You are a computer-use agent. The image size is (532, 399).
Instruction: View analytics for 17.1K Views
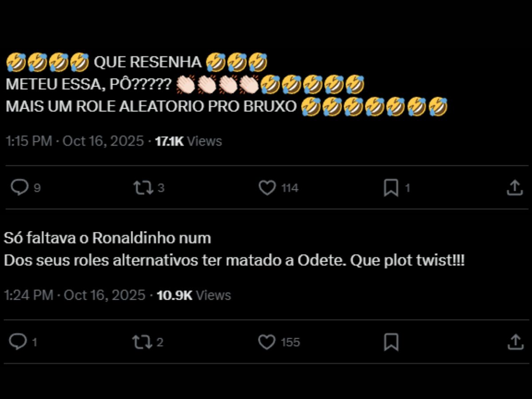coord(188,141)
